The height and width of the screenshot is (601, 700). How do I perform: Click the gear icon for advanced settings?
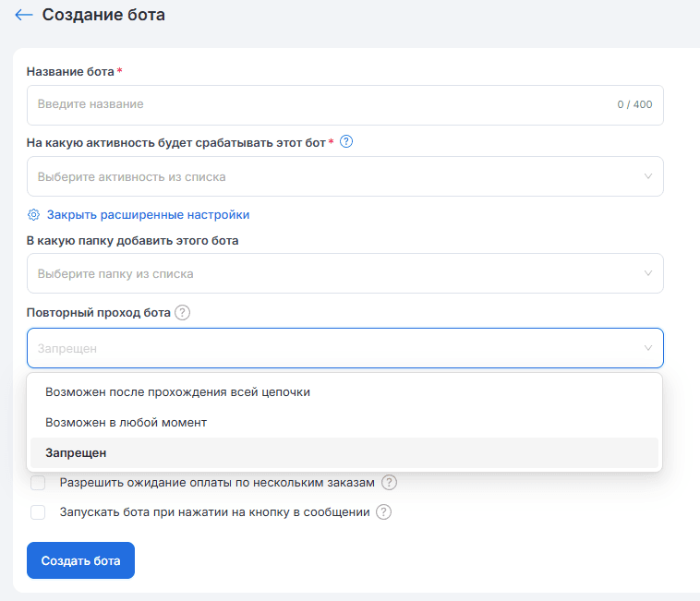click(33, 214)
